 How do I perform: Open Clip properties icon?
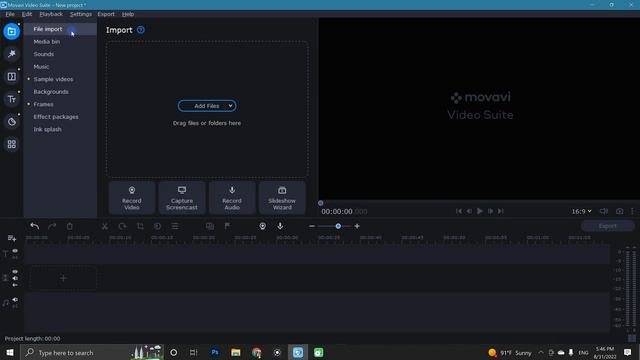point(175,226)
